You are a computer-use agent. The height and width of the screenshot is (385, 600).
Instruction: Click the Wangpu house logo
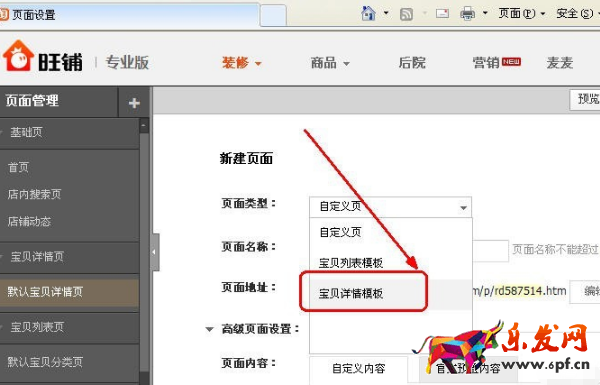click(x=18, y=56)
